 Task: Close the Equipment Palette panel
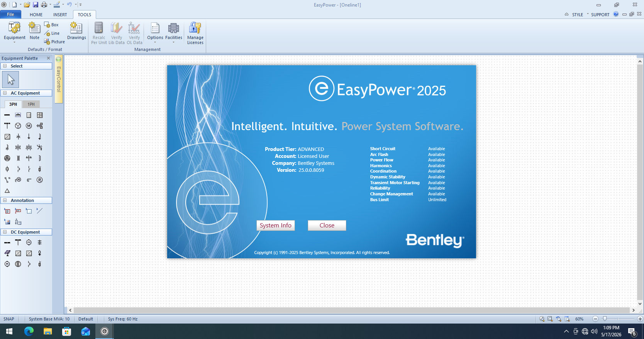point(48,58)
